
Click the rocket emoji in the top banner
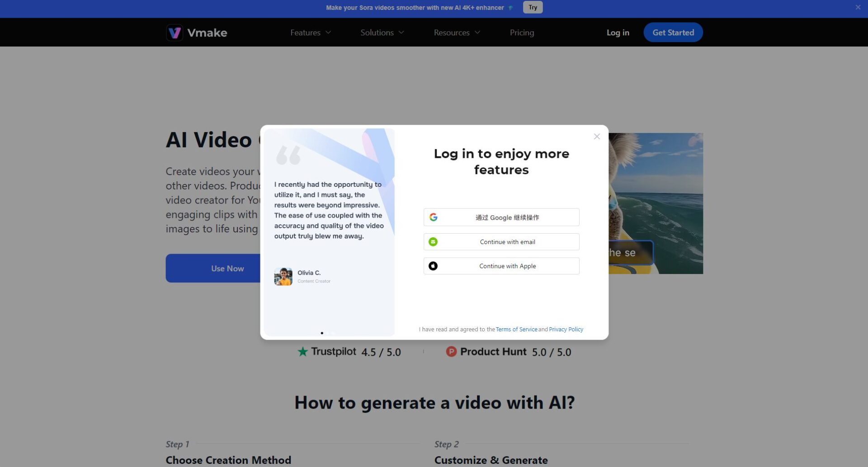click(510, 7)
